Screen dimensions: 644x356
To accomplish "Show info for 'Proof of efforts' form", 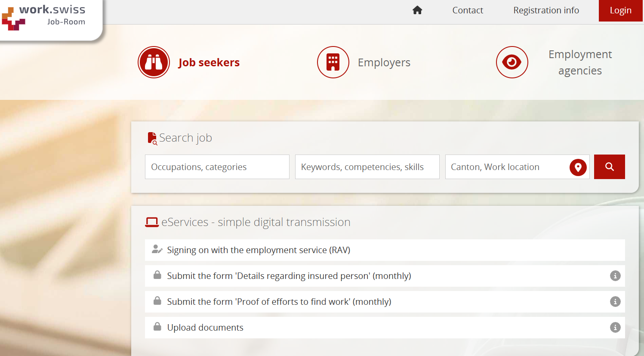I will click(x=615, y=302).
